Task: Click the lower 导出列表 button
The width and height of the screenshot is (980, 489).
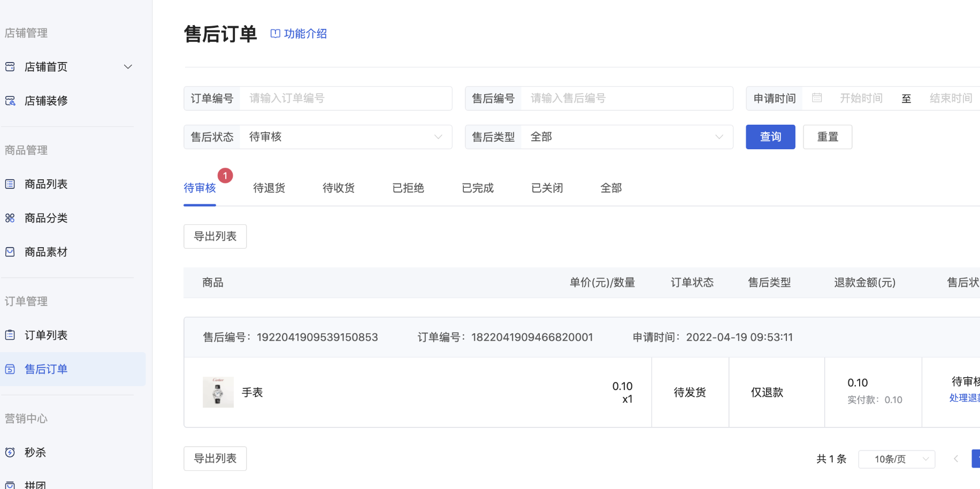Action: tap(215, 459)
